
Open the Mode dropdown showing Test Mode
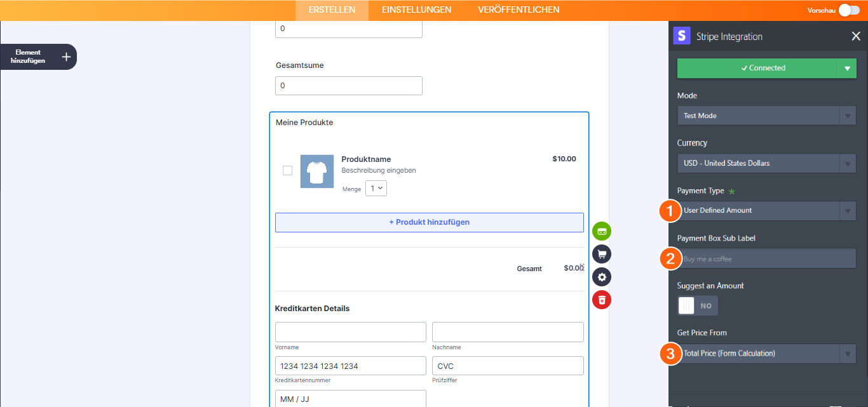[x=766, y=116]
